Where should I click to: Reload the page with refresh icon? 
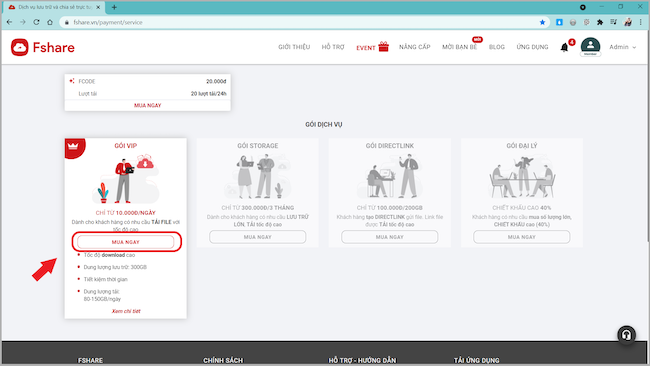click(x=36, y=22)
